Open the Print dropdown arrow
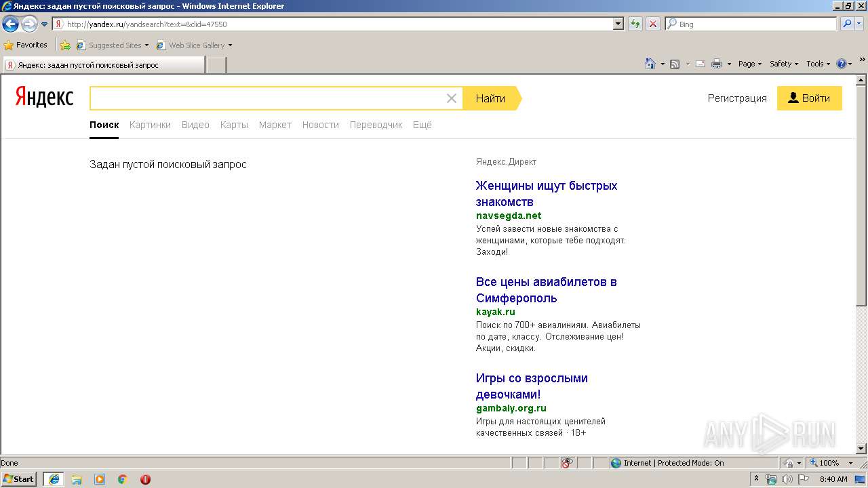The height and width of the screenshot is (488, 868). (x=729, y=64)
